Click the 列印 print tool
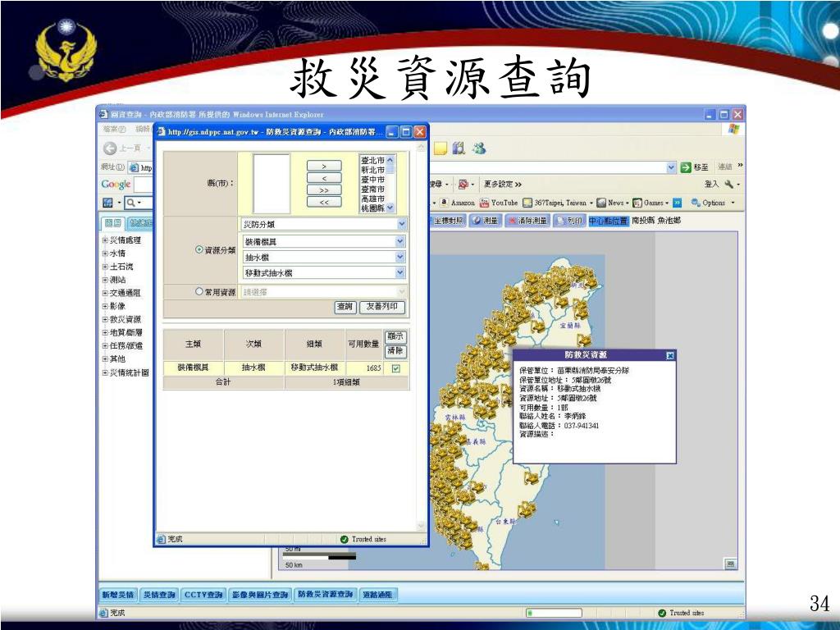Viewport: 840px width, 630px height. click(x=569, y=220)
